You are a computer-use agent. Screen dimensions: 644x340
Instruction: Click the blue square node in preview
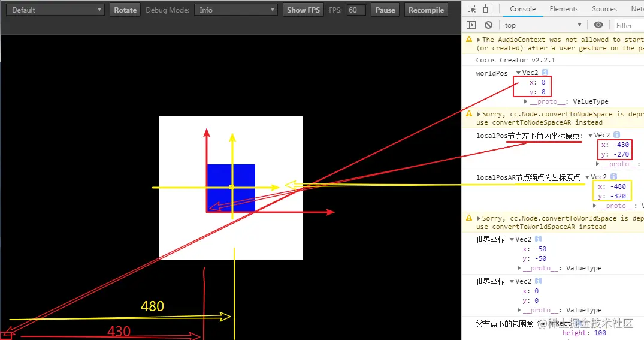[231, 188]
